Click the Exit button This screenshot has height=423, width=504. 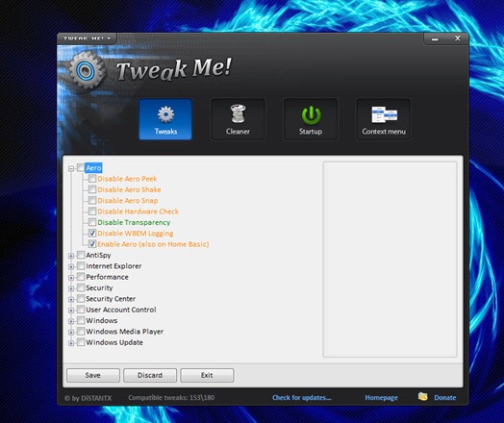pos(207,375)
